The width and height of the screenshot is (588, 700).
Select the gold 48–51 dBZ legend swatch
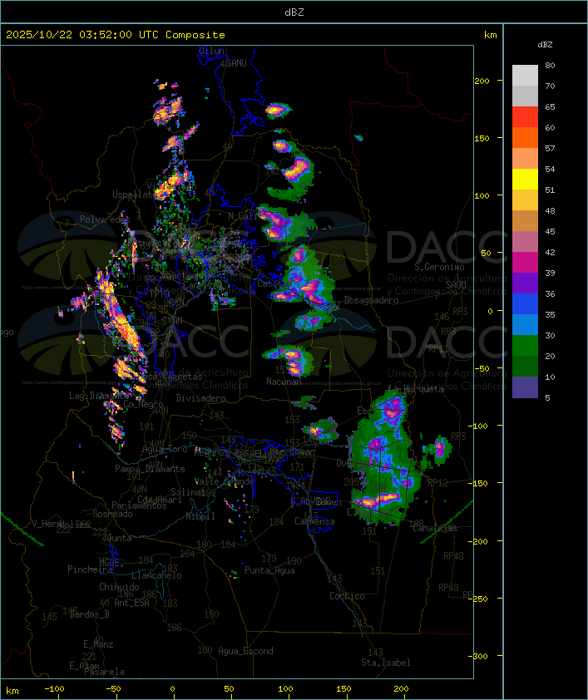525,200
